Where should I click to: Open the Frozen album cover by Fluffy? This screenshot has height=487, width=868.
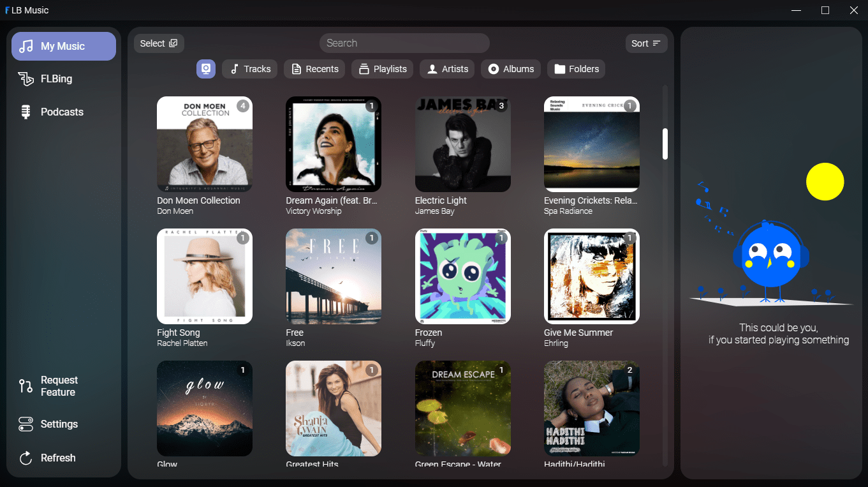point(463,276)
